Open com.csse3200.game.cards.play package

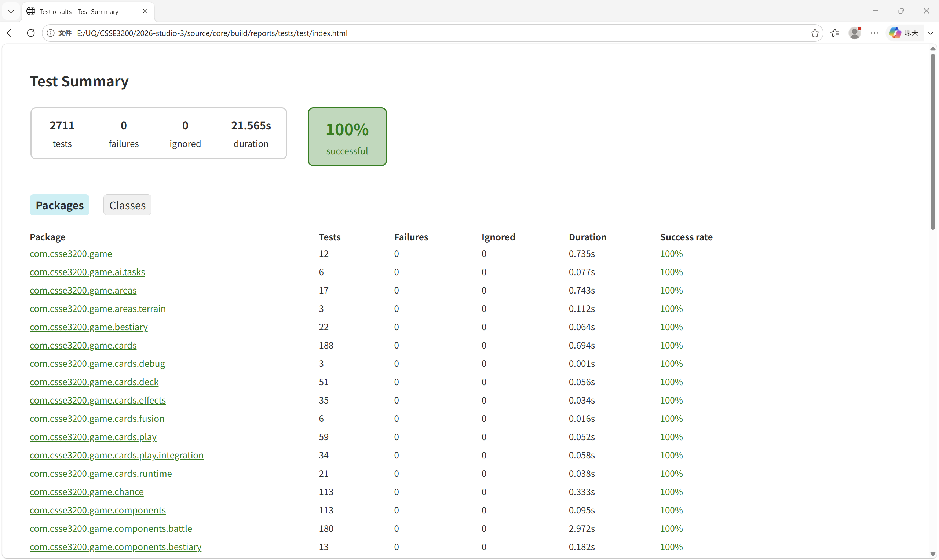(93, 436)
